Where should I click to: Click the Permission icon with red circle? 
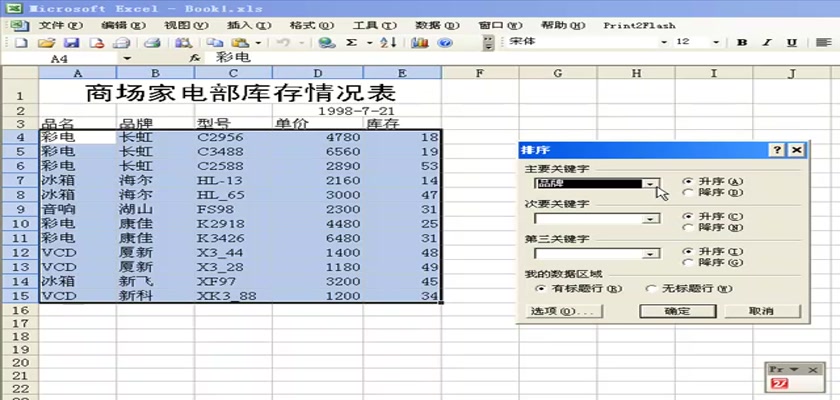click(x=97, y=43)
